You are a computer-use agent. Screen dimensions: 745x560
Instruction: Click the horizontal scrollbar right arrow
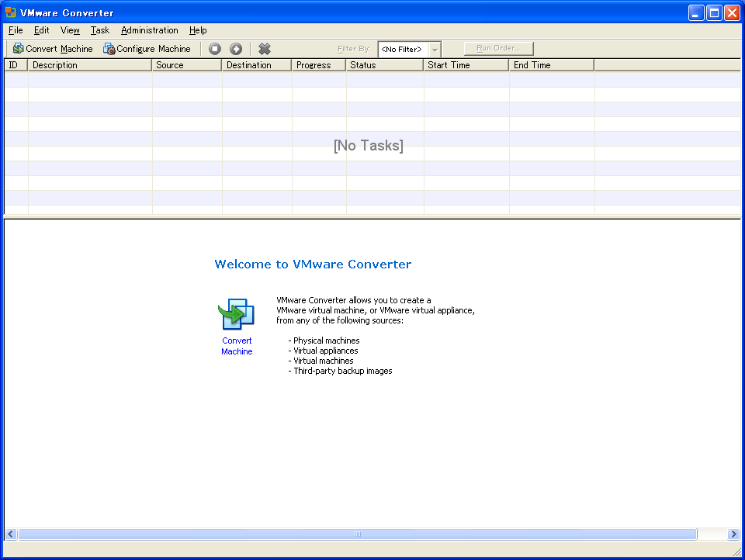click(x=733, y=534)
